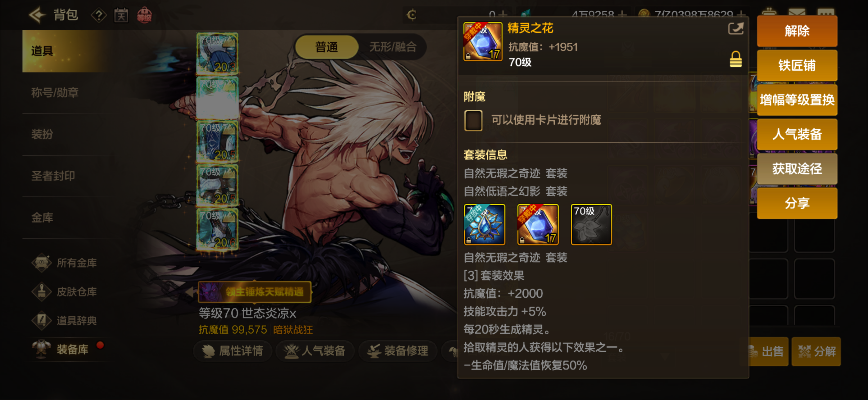868x400 pixels.
Task: Open the calendar icon in the top bar
Action: click(x=121, y=15)
